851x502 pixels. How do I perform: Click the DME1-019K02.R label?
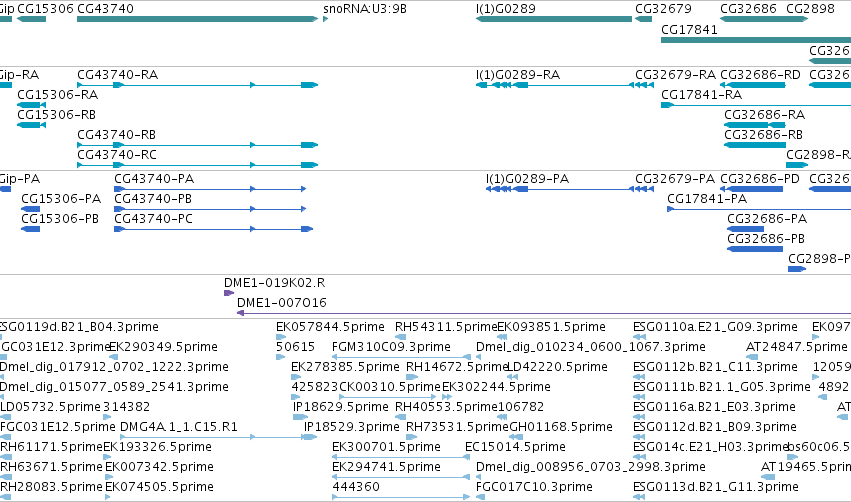click(275, 283)
